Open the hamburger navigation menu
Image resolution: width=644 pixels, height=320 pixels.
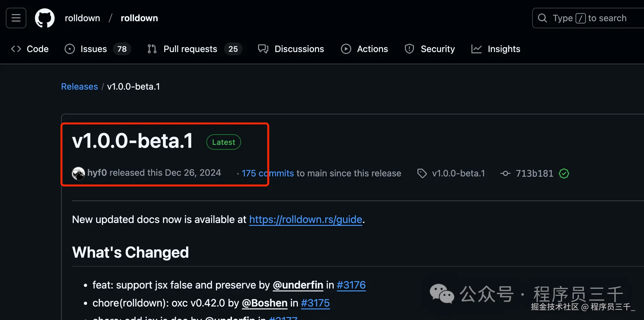coord(16,18)
